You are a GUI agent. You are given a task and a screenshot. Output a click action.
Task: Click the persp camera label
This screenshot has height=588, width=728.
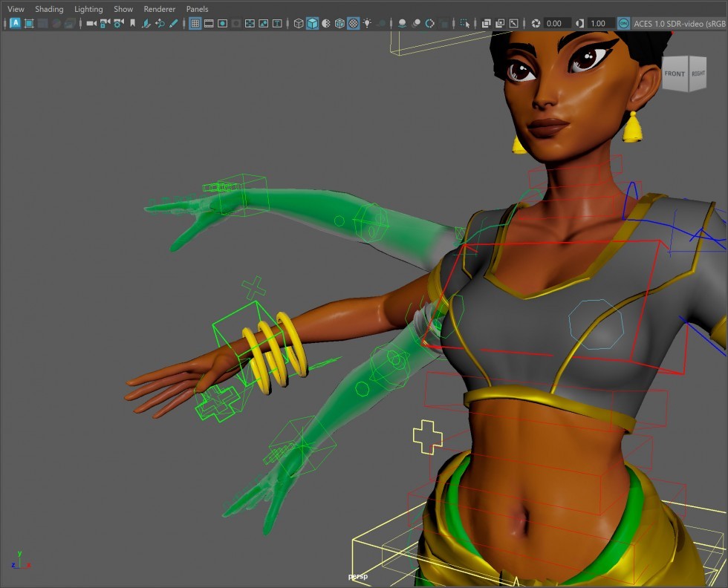tap(358, 576)
